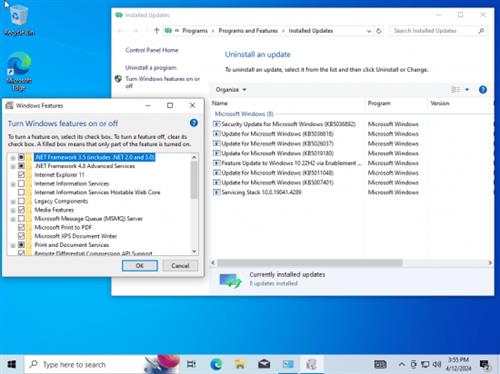This screenshot has height=374, width=500.
Task: Click the shield icon next to Turn Windows features
Action: pyautogui.click(x=118, y=79)
